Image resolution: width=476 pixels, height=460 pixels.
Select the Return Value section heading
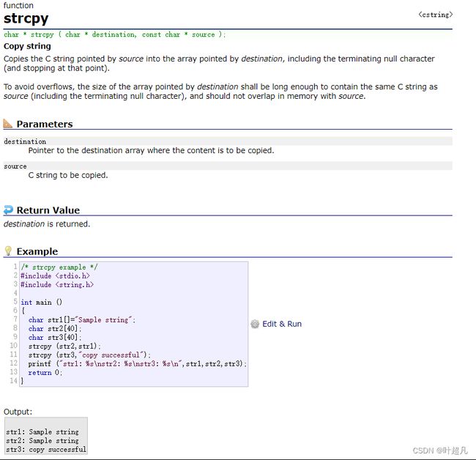coord(48,210)
